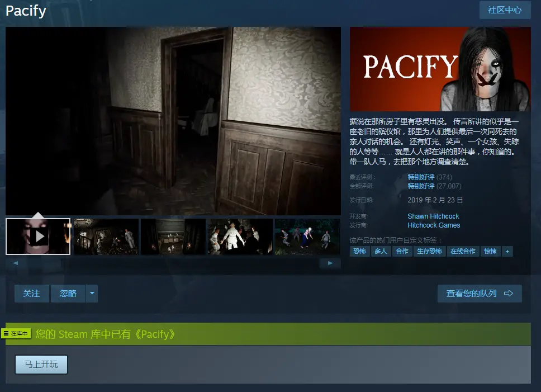Select the staircase hallway screenshot thumbnail
The width and height of the screenshot is (541, 392).
[x=106, y=237]
